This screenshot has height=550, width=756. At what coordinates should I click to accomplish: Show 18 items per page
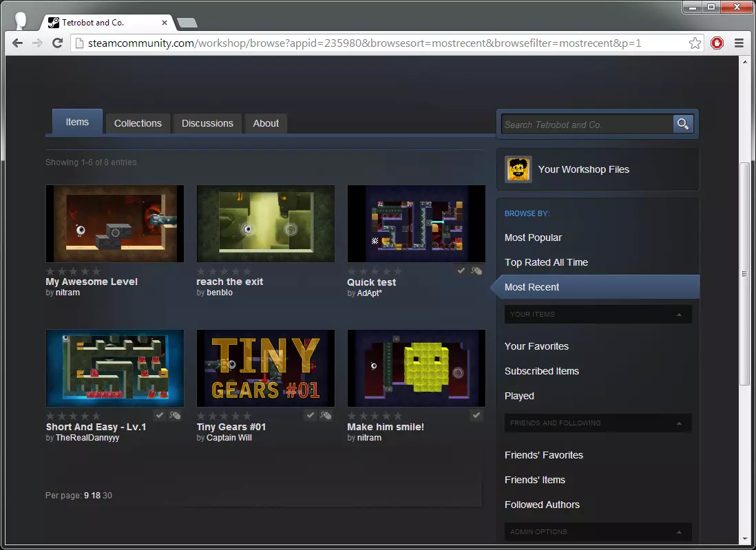(96, 496)
